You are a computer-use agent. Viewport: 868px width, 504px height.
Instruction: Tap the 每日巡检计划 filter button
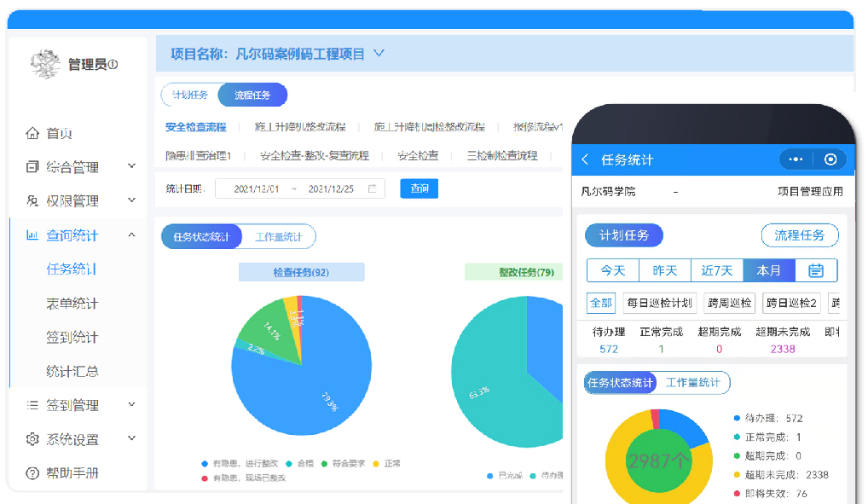tap(660, 303)
